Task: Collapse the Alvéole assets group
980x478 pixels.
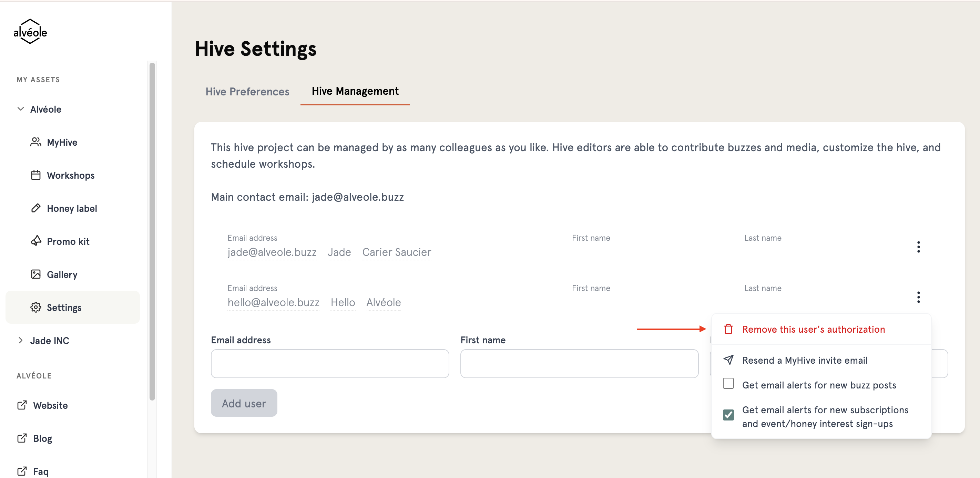Action: (x=21, y=109)
